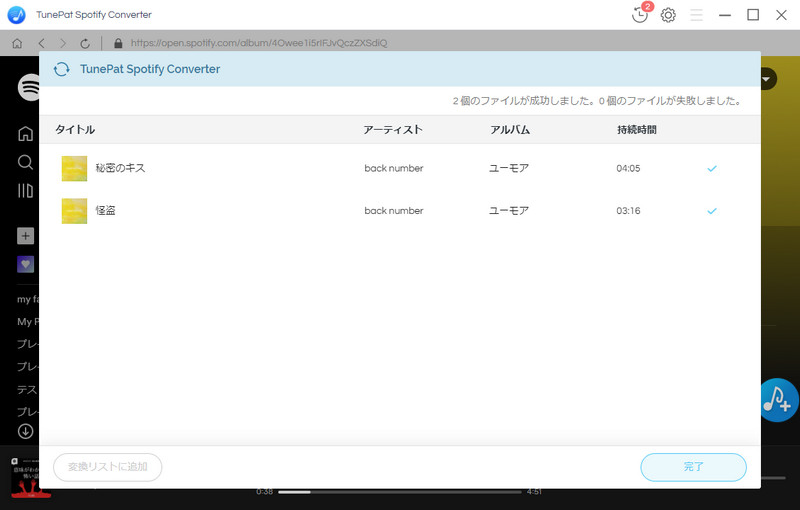Image resolution: width=800 pixels, height=510 pixels.
Task: Maximize the TunePat window
Action: point(753,15)
